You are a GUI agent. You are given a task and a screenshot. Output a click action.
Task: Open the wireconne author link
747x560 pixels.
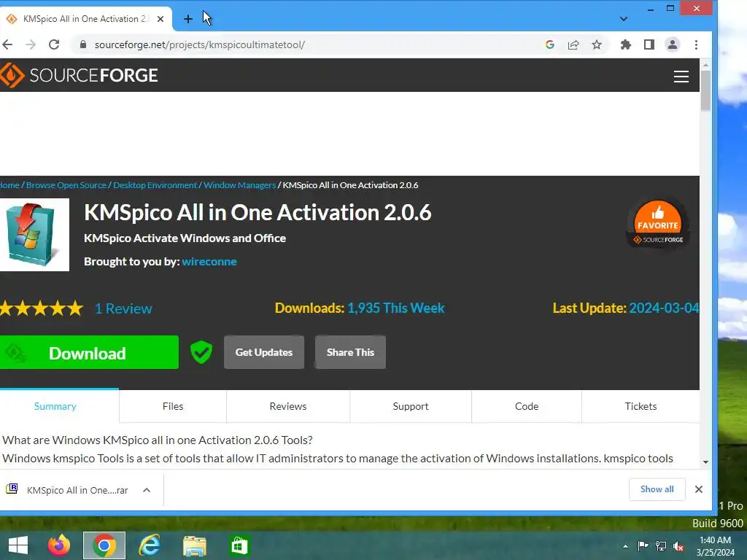coord(209,262)
